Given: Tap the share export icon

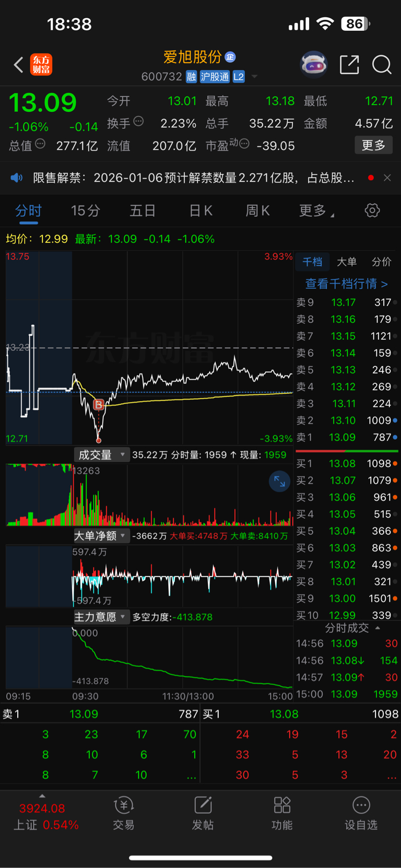Looking at the screenshot, I should [349, 65].
